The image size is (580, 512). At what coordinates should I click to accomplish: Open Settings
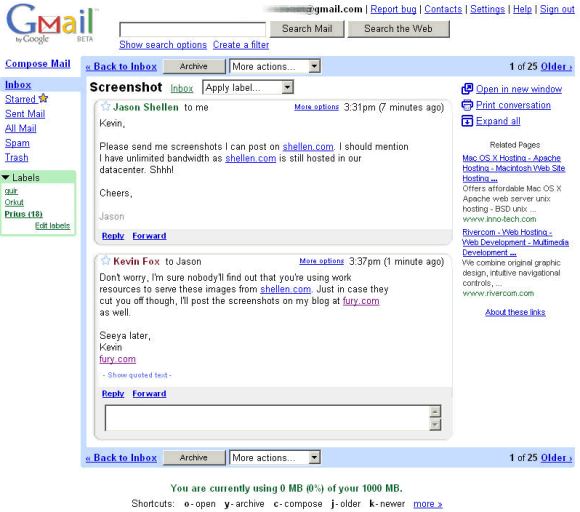point(488,9)
